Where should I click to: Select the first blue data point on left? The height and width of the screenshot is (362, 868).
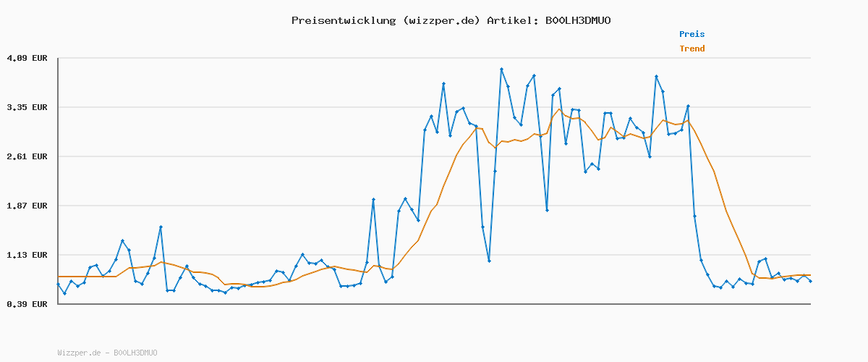59,285
